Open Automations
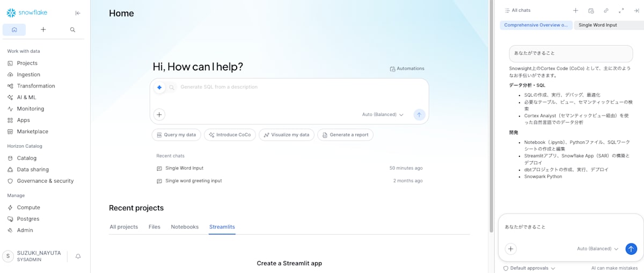 click(x=407, y=69)
